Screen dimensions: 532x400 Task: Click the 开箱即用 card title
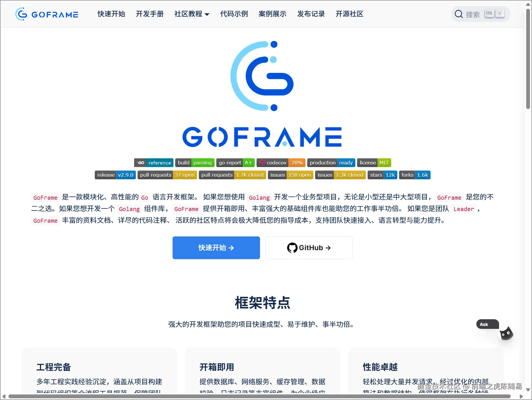tap(217, 367)
